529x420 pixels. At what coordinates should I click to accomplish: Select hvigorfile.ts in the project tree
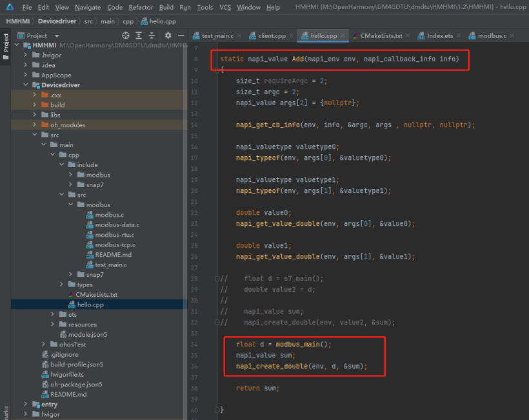pyautogui.click(x=63, y=374)
